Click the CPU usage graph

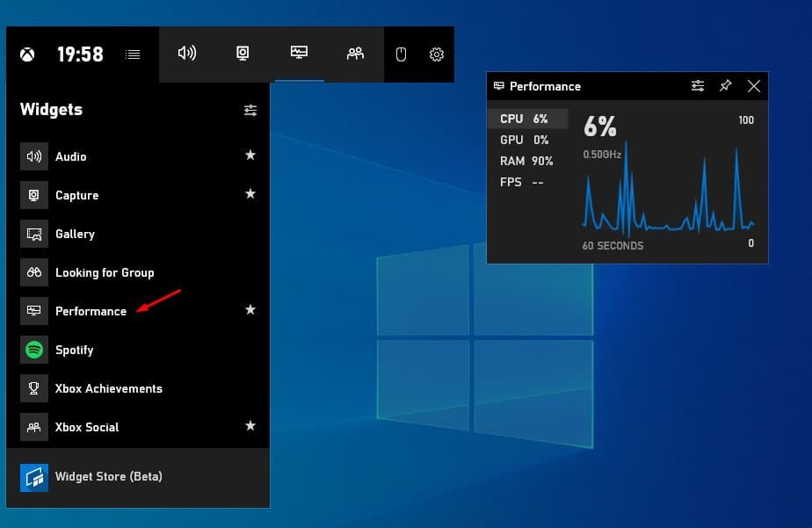pyautogui.click(x=668, y=189)
